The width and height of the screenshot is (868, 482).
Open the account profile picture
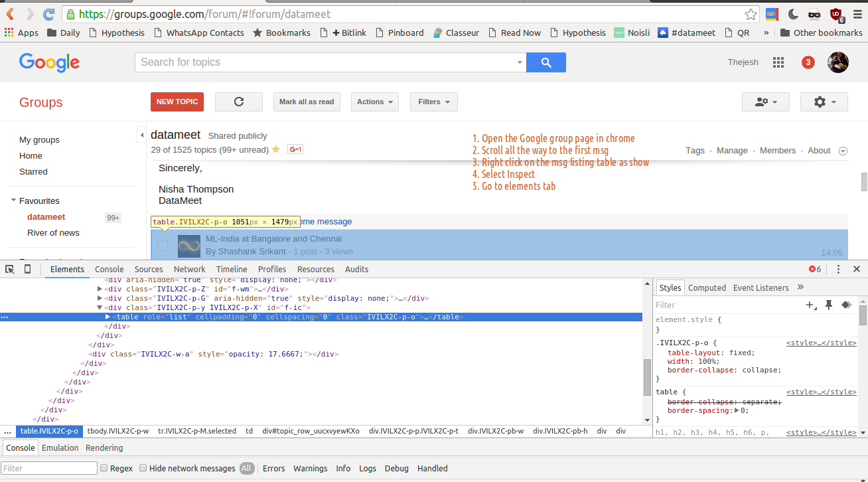pos(838,62)
